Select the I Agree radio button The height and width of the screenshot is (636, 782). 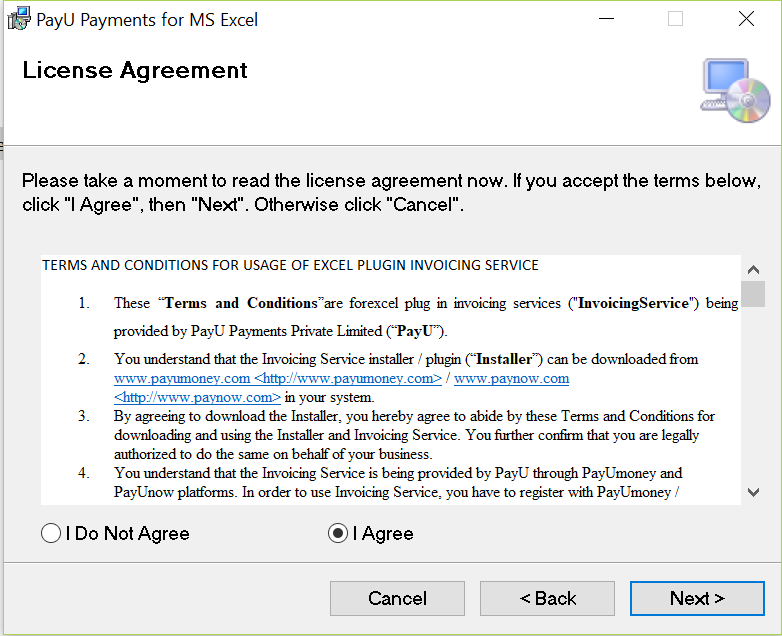[338, 533]
